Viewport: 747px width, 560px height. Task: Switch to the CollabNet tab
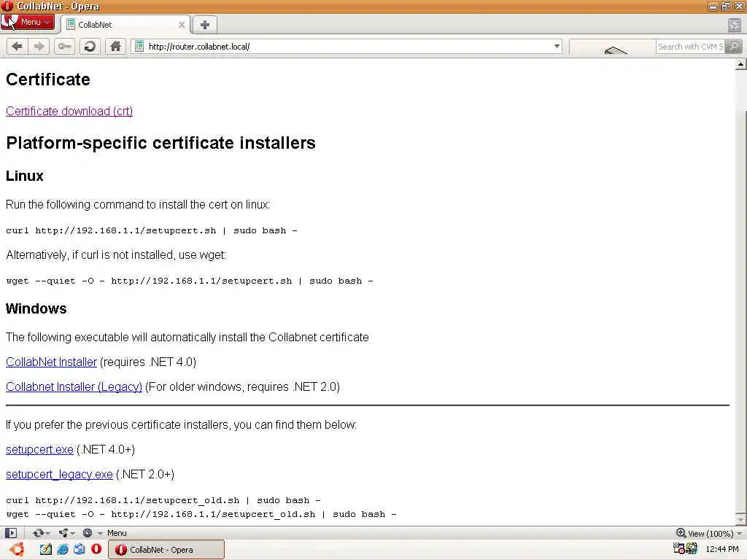pos(125,25)
